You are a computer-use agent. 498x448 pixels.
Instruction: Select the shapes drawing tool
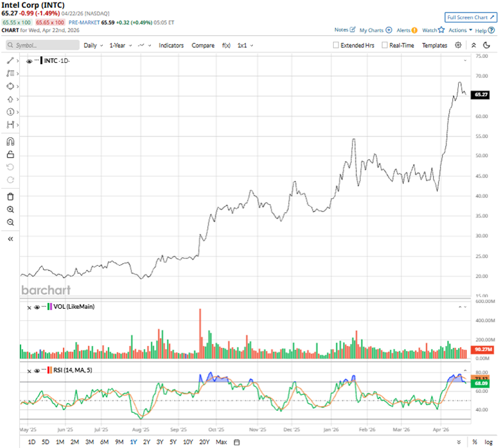10,86
